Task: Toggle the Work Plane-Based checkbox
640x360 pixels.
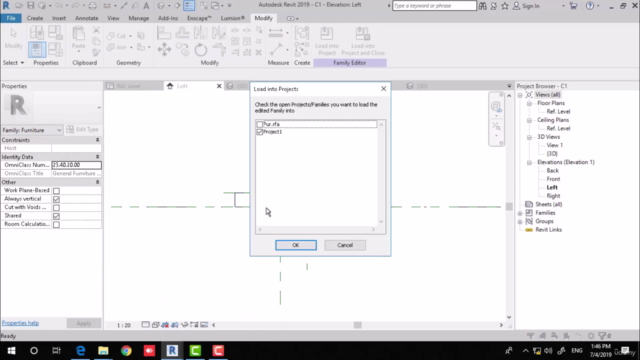Action: click(x=56, y=191)
